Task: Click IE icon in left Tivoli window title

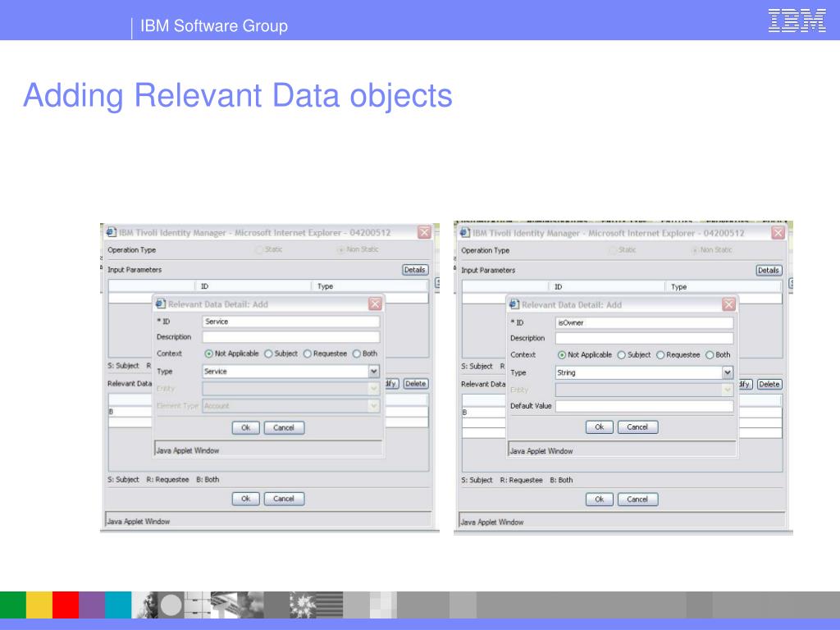Action: coord(111,232)
